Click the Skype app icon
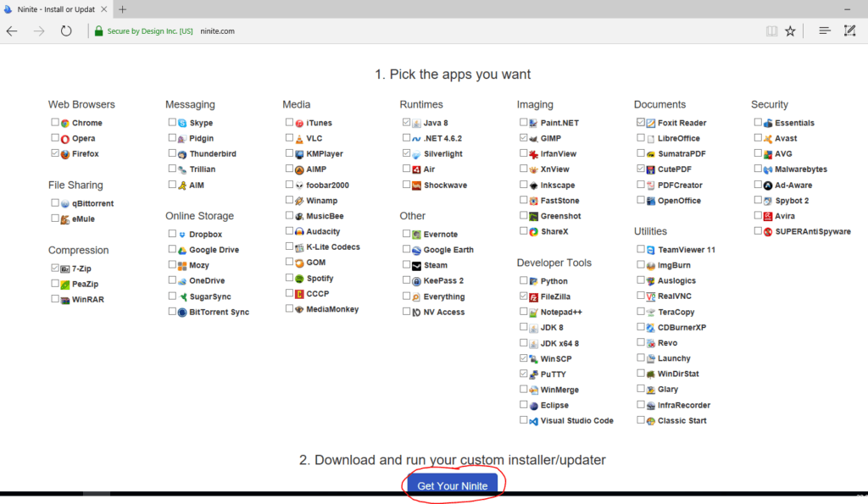868x504 pixels. pos(182,124)
